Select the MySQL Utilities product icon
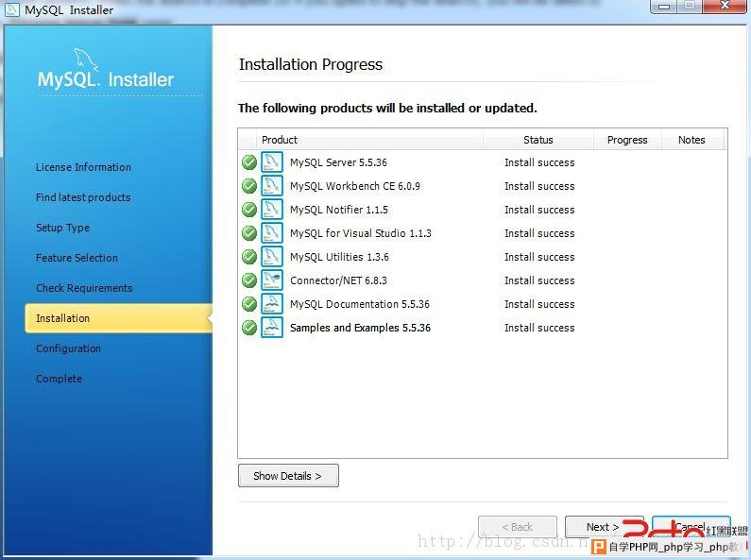The height and width of the screenshot is (560, 751). click(272, 257)
